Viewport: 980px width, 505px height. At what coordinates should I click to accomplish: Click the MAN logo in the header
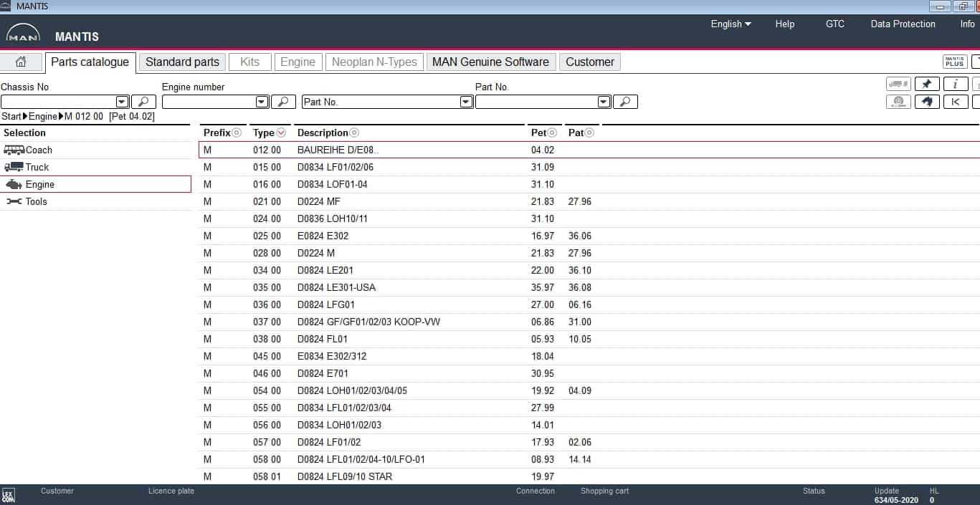(x=23, y=34)
